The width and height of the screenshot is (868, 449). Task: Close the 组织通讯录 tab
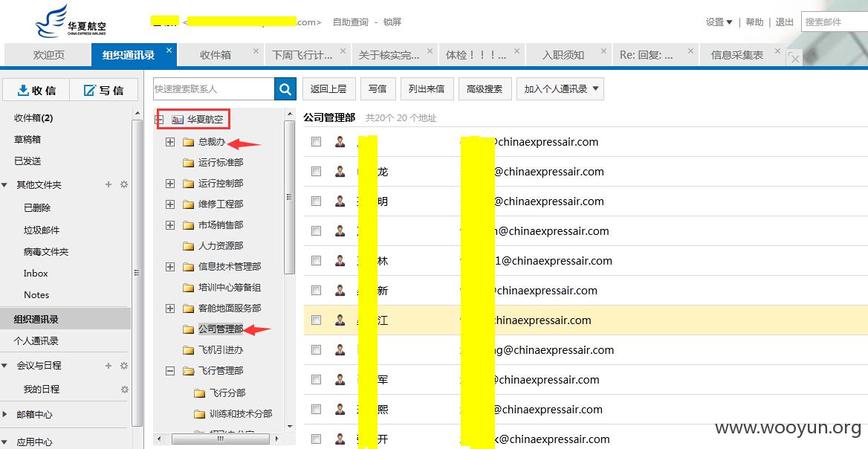[169, 50]
